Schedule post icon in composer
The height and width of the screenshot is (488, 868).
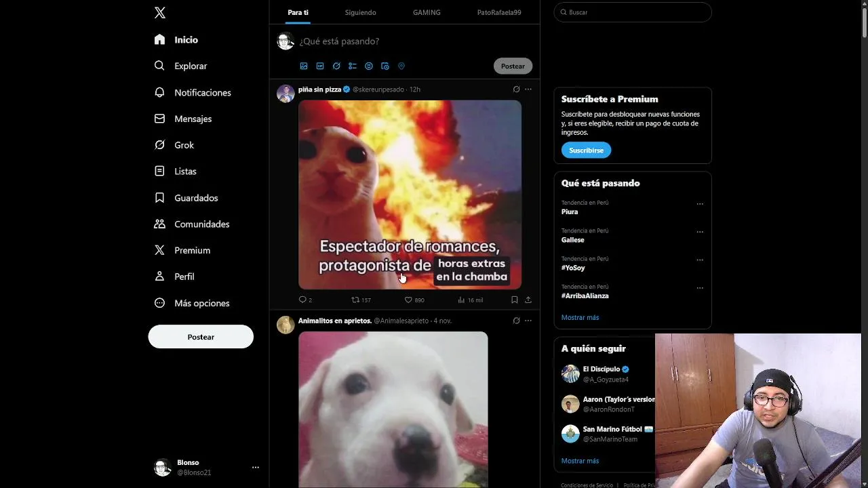(385, 66)
